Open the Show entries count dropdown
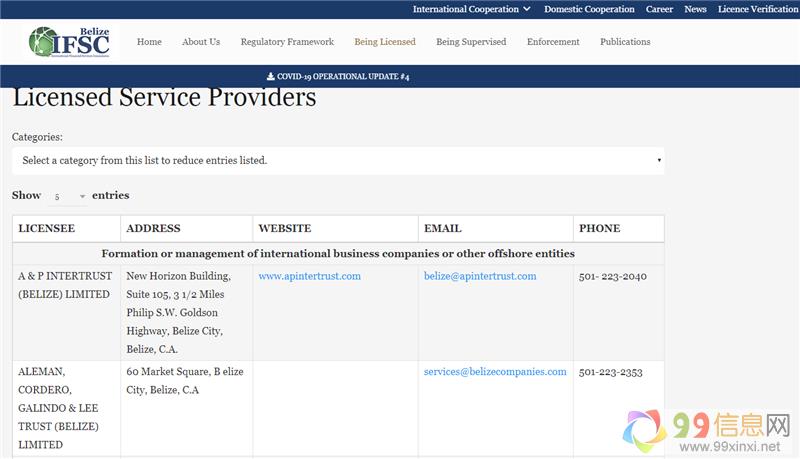800x459 pixels. [x=68, y=196]
